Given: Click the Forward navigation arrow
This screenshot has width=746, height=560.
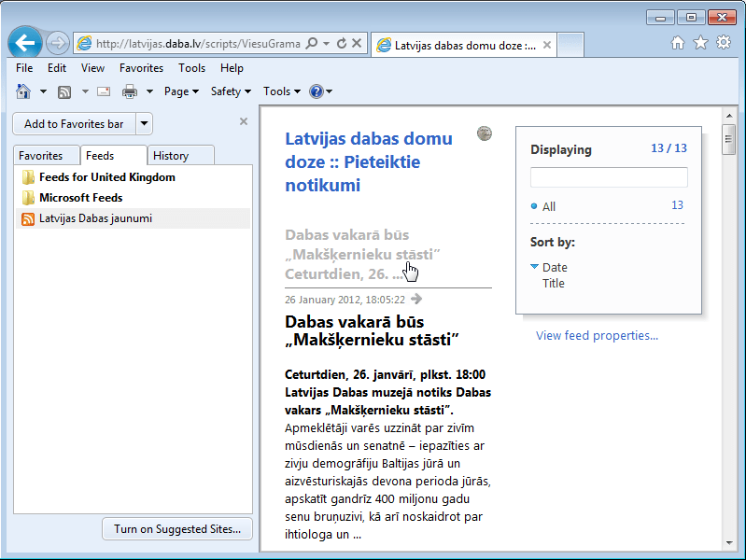Looking at the screenshot, I should [58, 44].
